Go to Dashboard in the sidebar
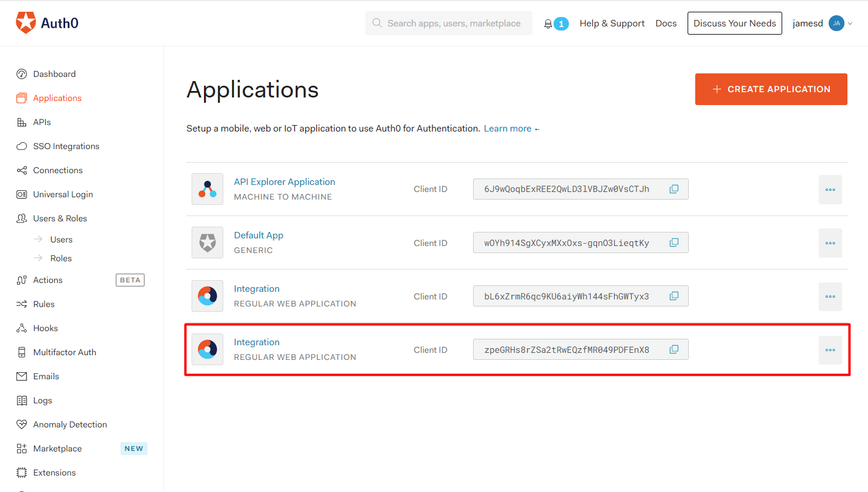The image size is (868, 492). [55, 74]
